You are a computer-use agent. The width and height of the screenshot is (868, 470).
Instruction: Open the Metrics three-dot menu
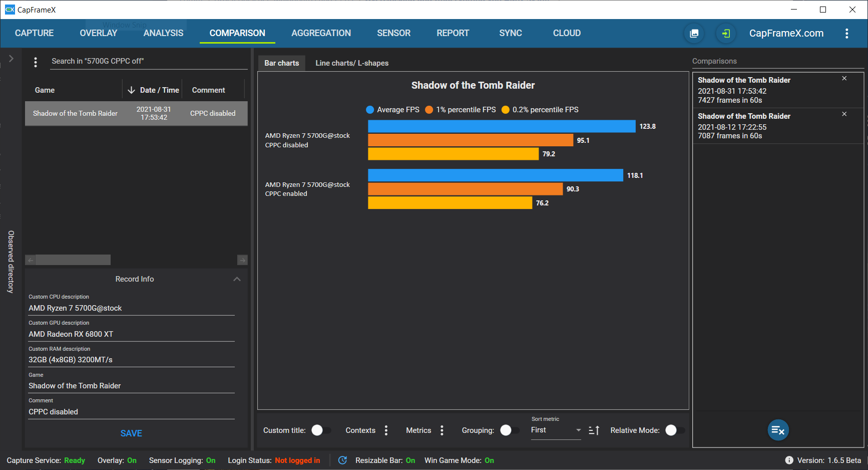coord(442,430)
